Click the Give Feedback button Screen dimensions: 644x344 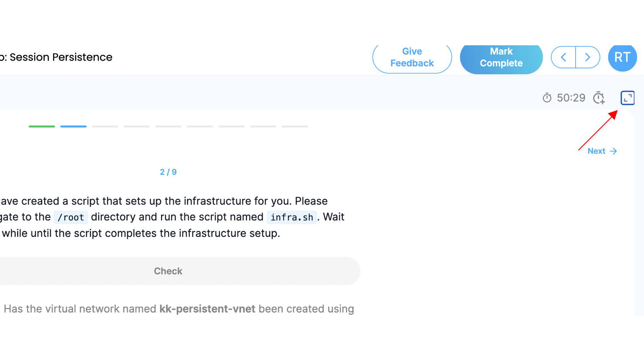pyautogui.click(x=412, y=57)
